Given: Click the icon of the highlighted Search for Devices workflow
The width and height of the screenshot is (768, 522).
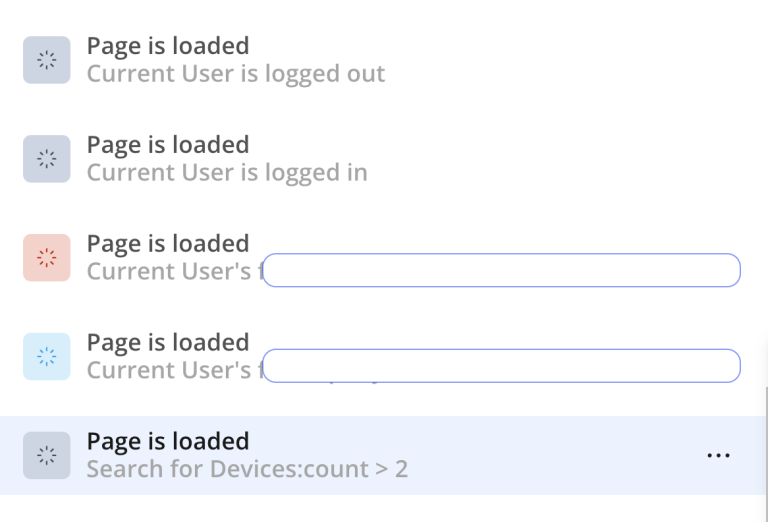Looking at the screenshot, I should tap(47, 455).
